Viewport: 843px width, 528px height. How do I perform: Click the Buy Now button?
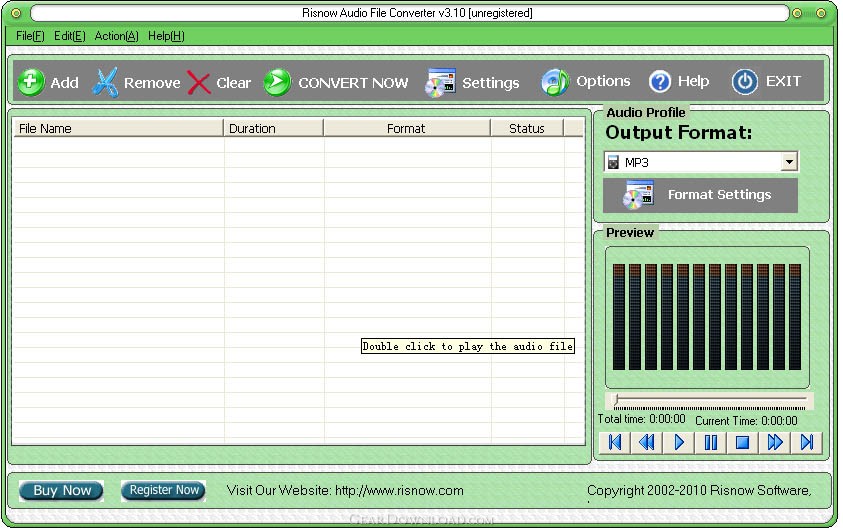coord(62,490)
